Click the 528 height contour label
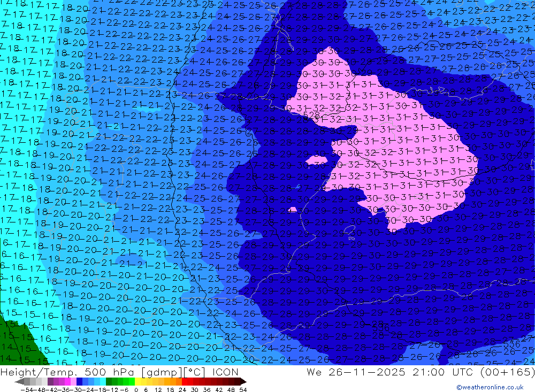The height and width of the screenshot is (392, 535). point(311,115)
